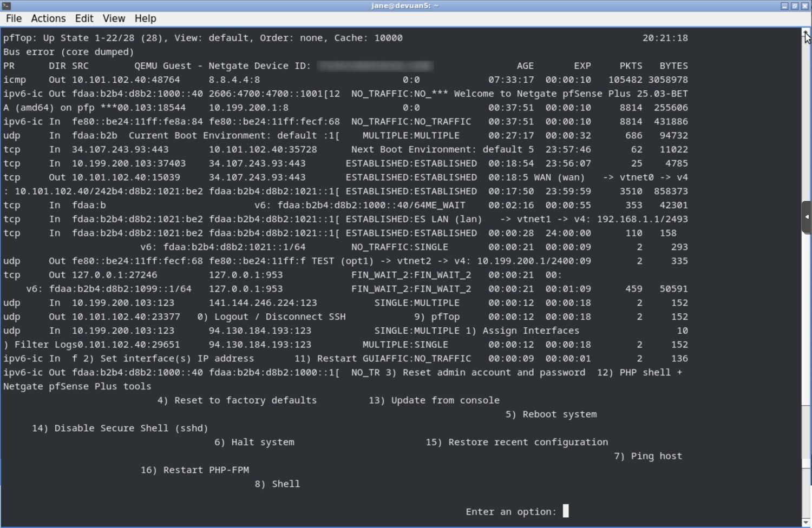The image size is (812, 528).
Task: Open the File menu
Action: click(14, 18)
